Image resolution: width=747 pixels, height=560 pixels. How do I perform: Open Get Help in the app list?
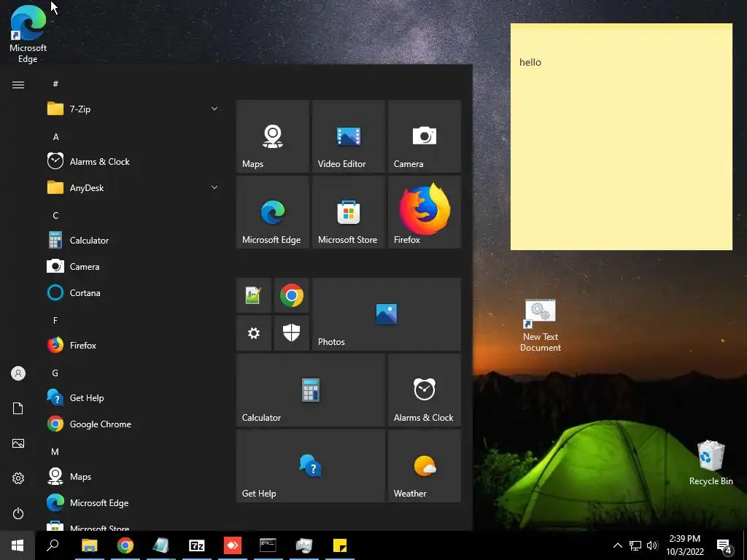tap(133, 397)
